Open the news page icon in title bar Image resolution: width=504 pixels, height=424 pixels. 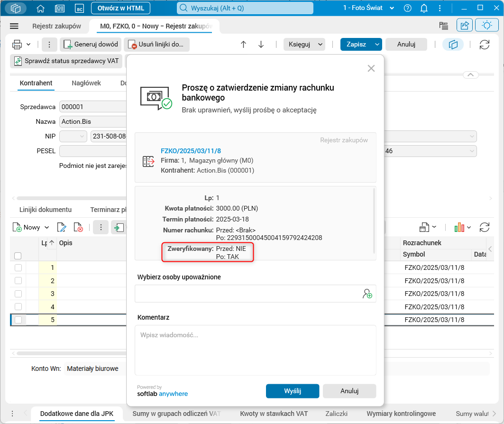(x=60, y=9)
